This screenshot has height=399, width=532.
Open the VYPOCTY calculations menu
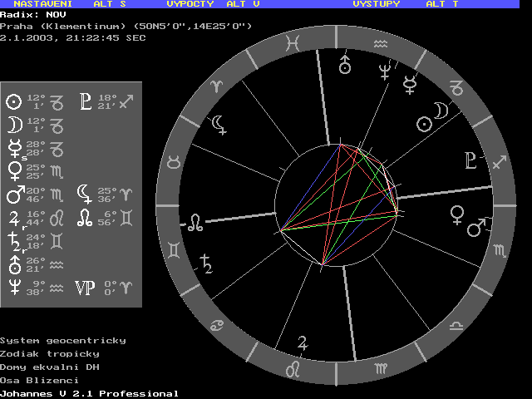pyautogui.click(x=190, y=4)
